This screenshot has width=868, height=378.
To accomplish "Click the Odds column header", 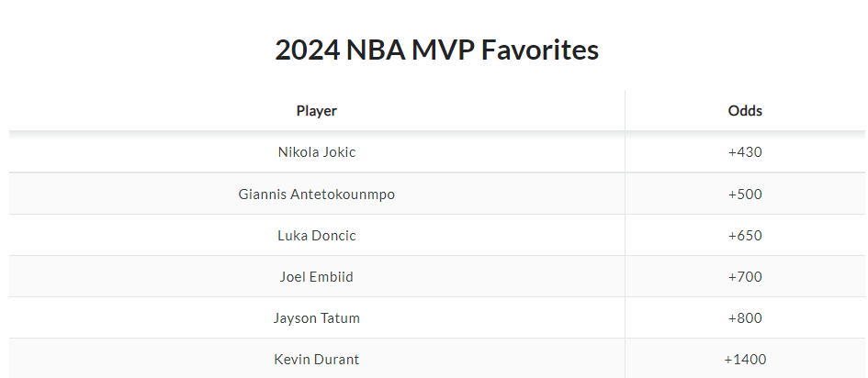I will [745, 111].
